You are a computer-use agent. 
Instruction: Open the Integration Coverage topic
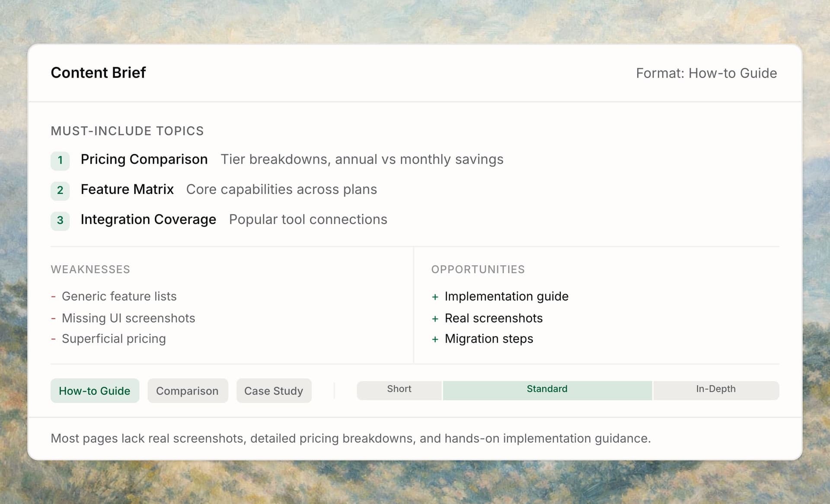click(x=148, y=220)
